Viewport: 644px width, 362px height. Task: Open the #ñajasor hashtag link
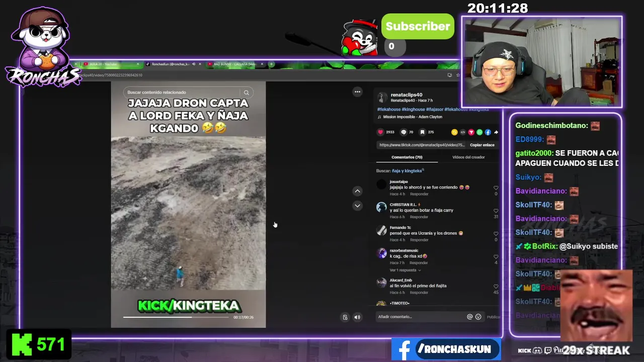(434, 109)
